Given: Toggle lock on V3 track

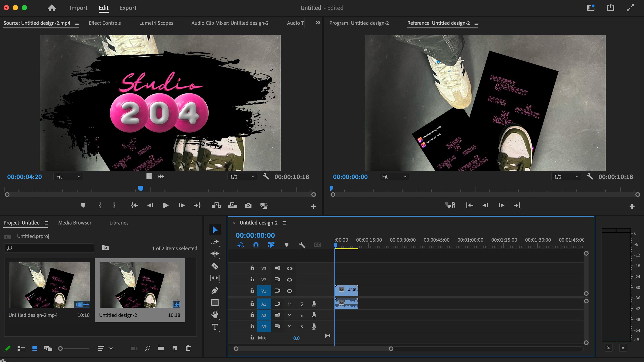Looking at the screenshot, I should pyautogui.click(x=252, y=268).
